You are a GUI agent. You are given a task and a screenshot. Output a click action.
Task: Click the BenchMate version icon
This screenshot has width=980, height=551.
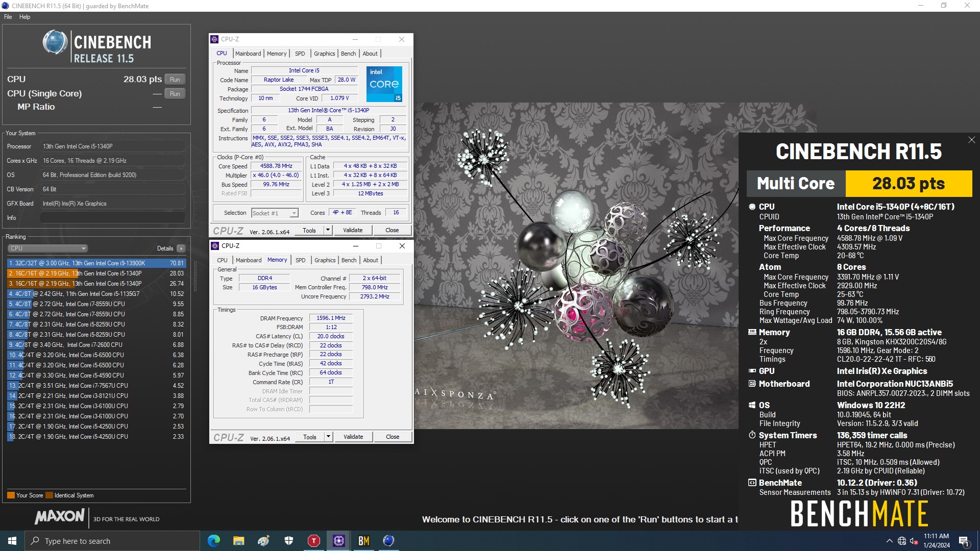[x=752, y=483]
